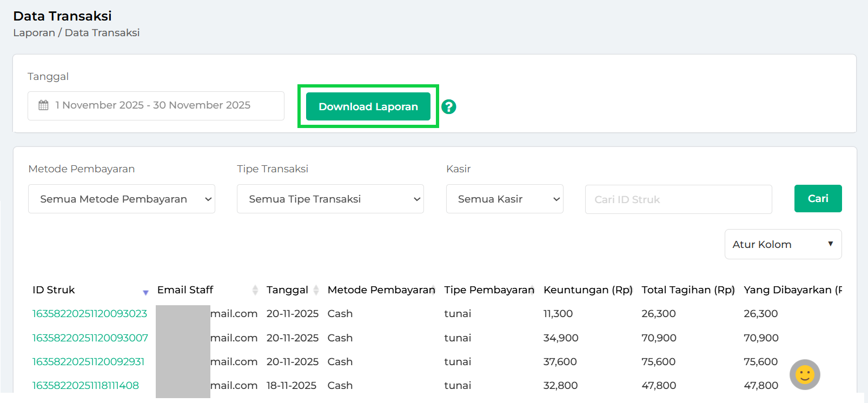Expand the Semua Tipe Transaksi dropdown
This screenshot has height=403, width=868.
330,199
